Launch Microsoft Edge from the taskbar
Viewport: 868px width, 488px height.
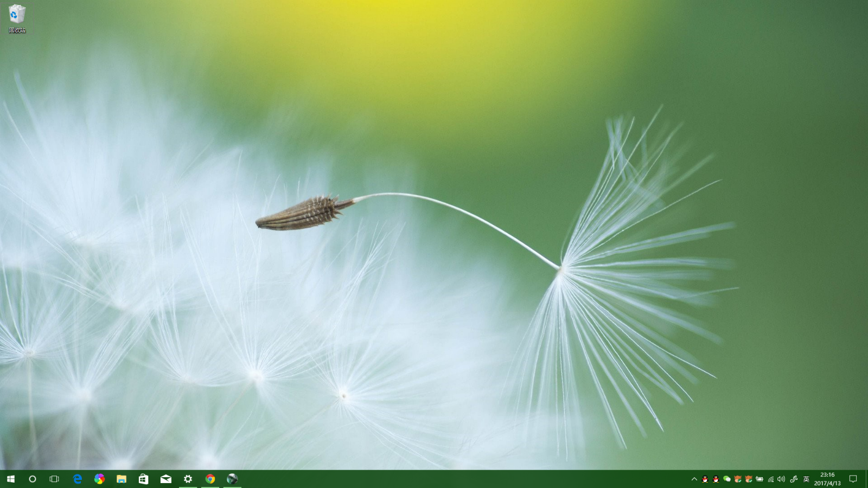pos(78,479)
